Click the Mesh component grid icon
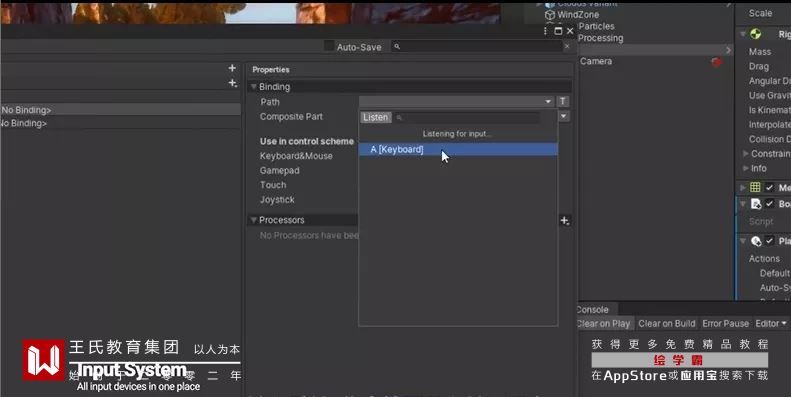The height and width of the screenshot is (397, 791). pyautogui.click(x=755, y=188)
